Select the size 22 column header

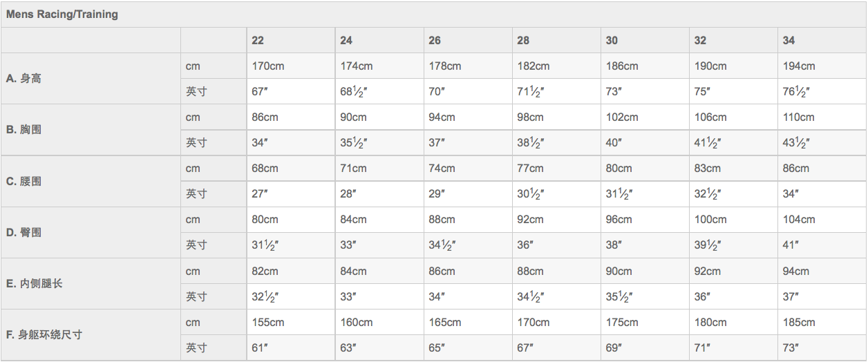coord(258,40)
